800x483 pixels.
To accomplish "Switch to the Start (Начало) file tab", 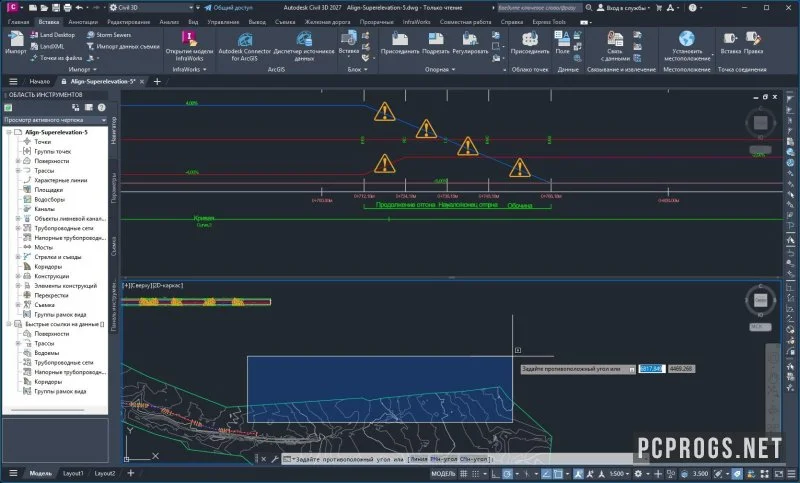I will [39, 82].
